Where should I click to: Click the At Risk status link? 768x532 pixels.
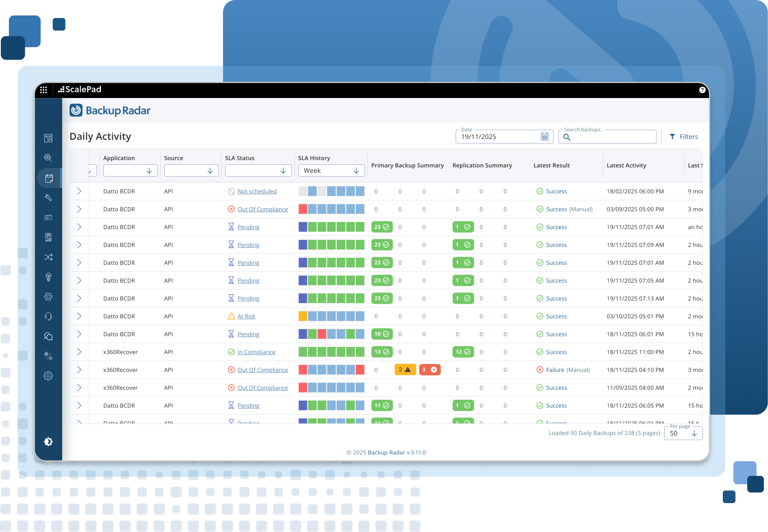coord(246,316)
